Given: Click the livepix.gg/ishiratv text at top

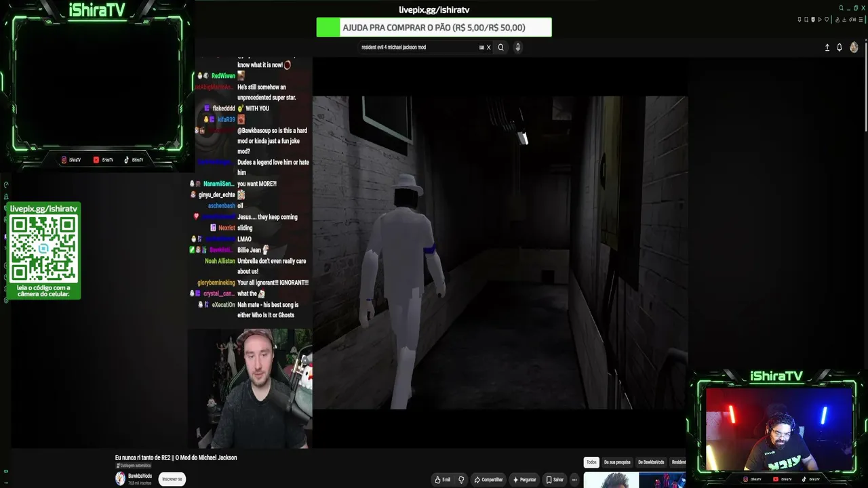Looking at the screenshot, I should [434, 9].
